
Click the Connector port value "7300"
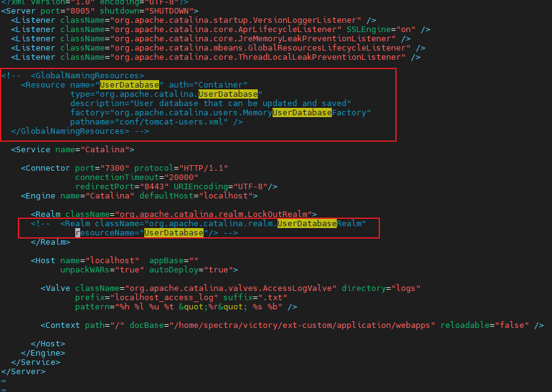tap(115, 168)
